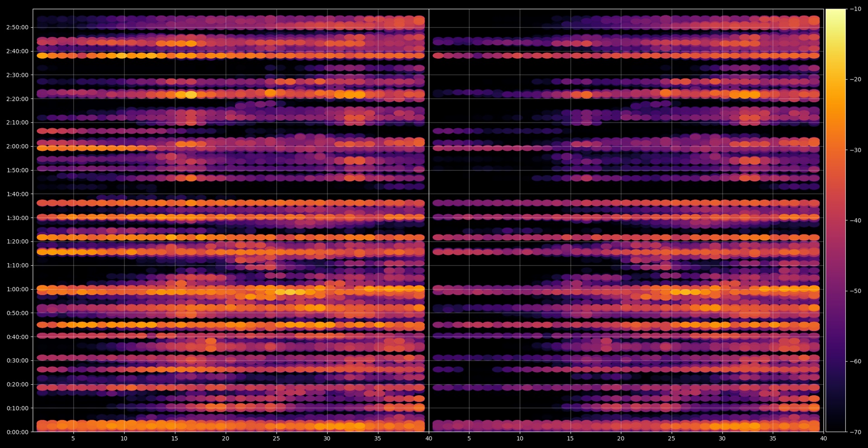Screen dimensions: 868x448
Task: Click the "40" label ending the right plot axis
Action: [x=824, y=439]
